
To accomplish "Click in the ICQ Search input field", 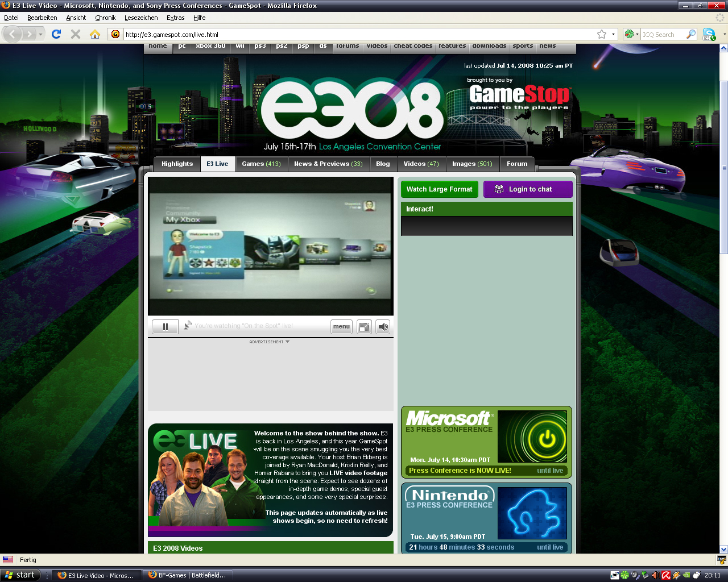I will (663, 34).
